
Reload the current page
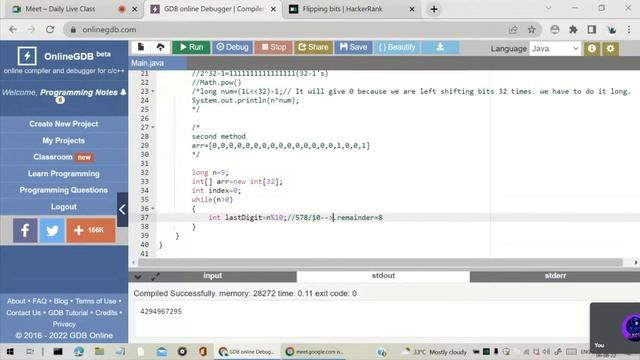click(50, 29)
